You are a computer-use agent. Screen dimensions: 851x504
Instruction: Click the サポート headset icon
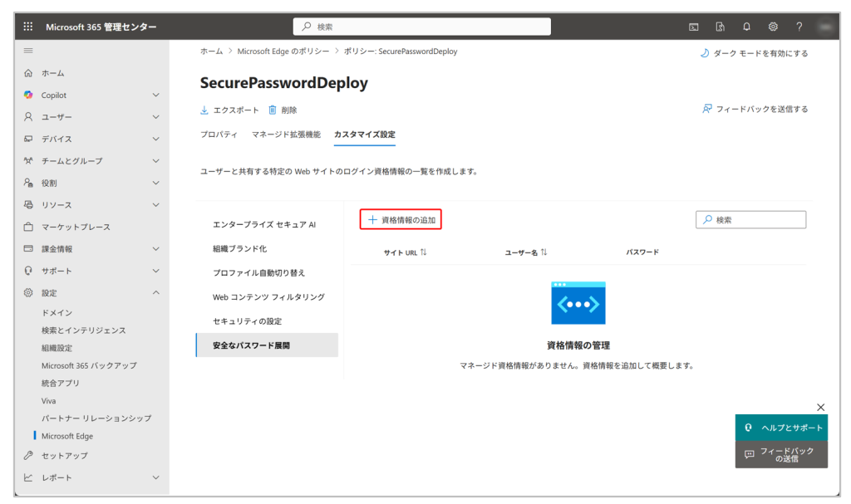[x=28, y=271]
